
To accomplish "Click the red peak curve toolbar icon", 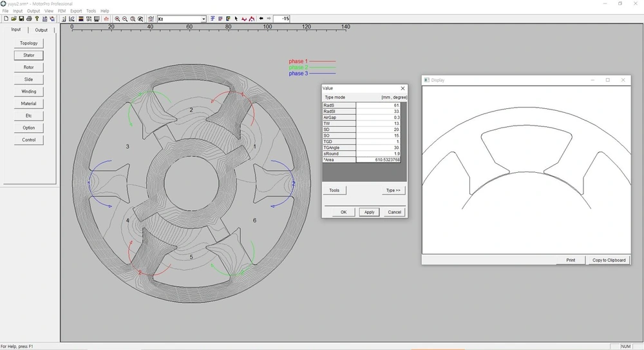I will click(251, 19).
